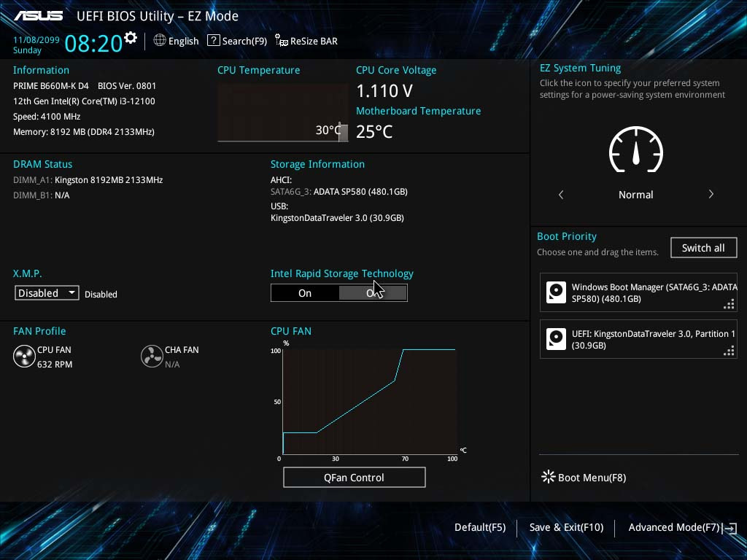747x560 pixels.
Task: Click the Boot Priority heading
Action: pos(566,236)
